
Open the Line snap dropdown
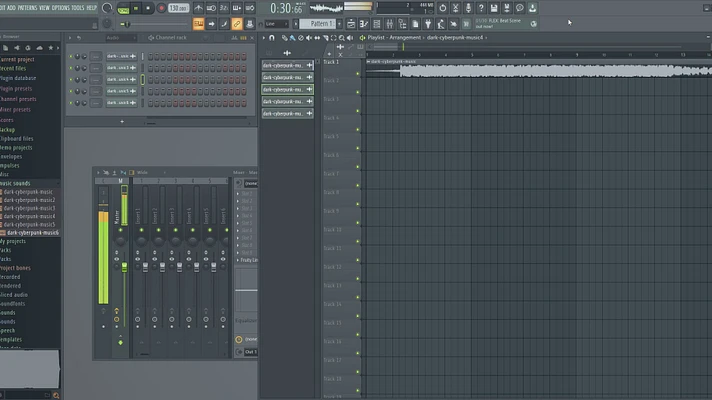coord(277,24)
